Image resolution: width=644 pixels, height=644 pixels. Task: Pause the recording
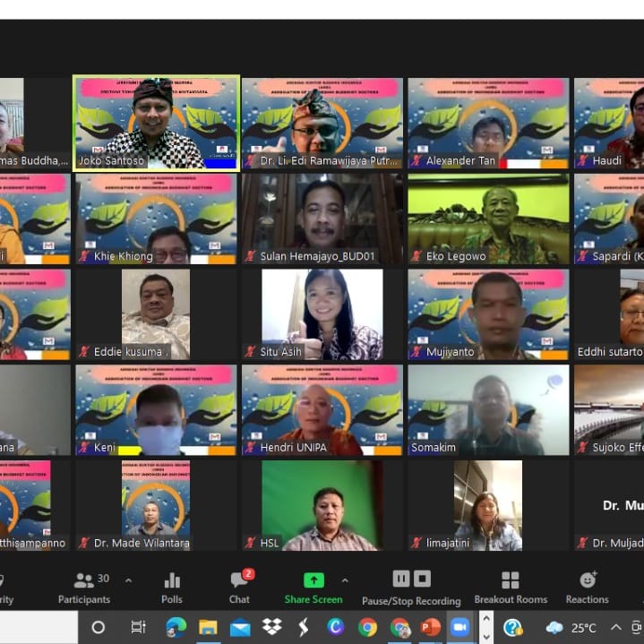tap(401, 580)
